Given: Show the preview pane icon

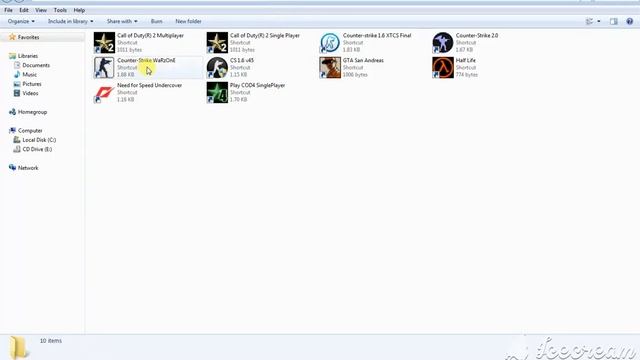Looking at the screenshot, I should coord(613,21).
